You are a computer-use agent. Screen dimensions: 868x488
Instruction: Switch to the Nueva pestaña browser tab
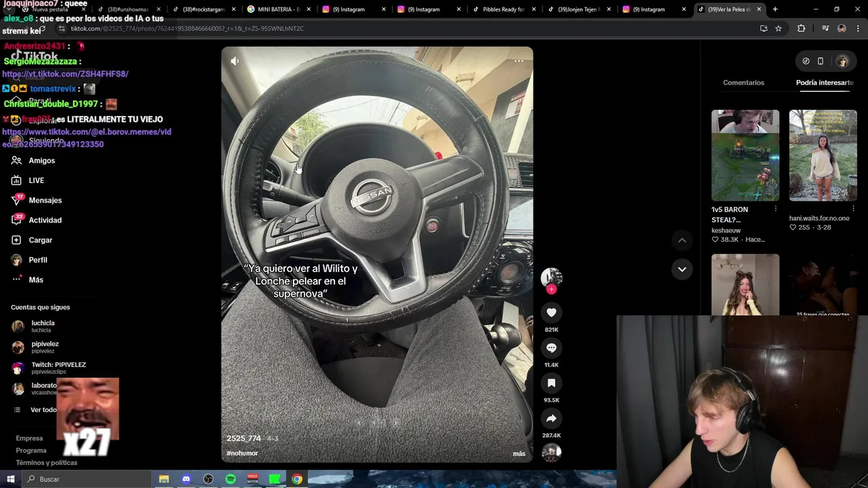click(x=51, y=9)
